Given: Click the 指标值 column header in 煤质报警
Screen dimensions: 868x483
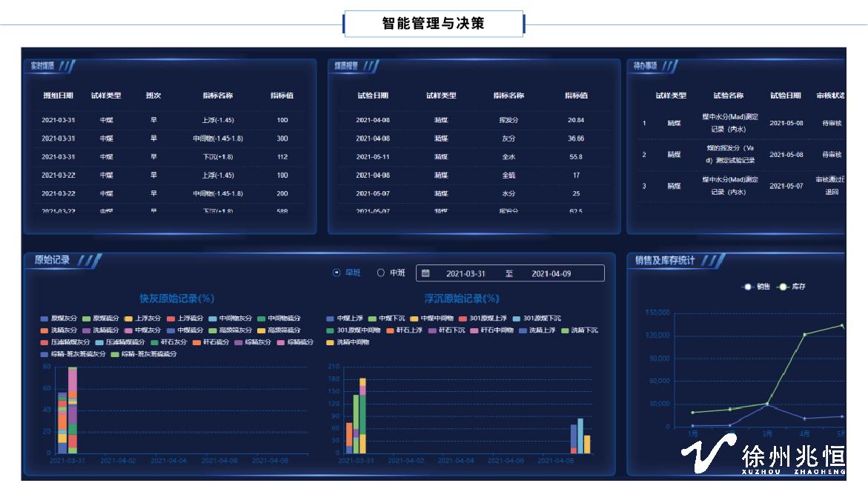Looking at the screenshot, I should coord(576,96).
